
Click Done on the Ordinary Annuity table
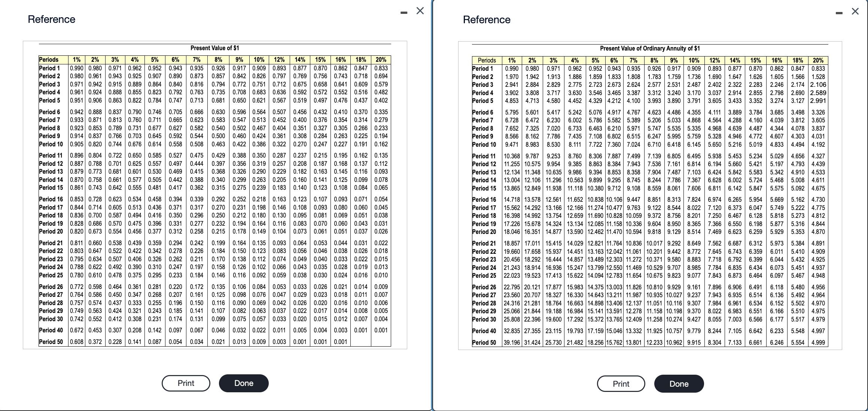679,383
